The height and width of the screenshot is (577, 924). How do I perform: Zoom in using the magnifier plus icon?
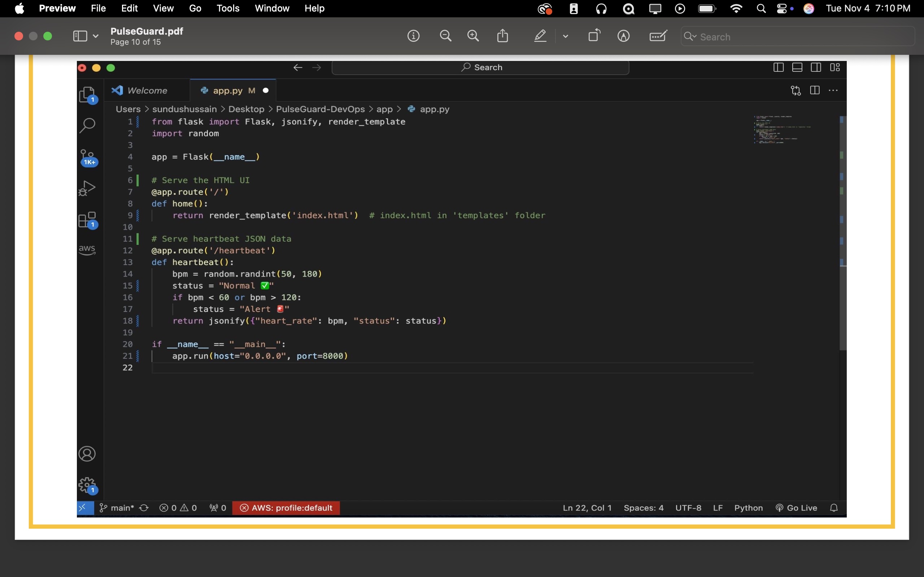[474, 36]
